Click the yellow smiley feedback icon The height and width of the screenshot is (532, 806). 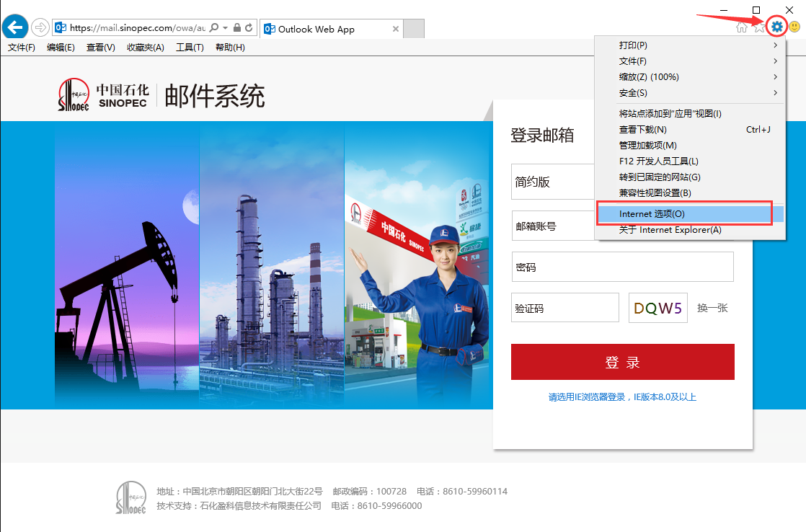pos(794,27)
